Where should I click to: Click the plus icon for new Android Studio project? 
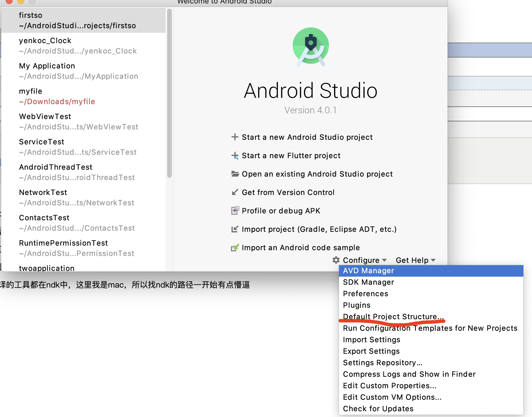[235, 137]
